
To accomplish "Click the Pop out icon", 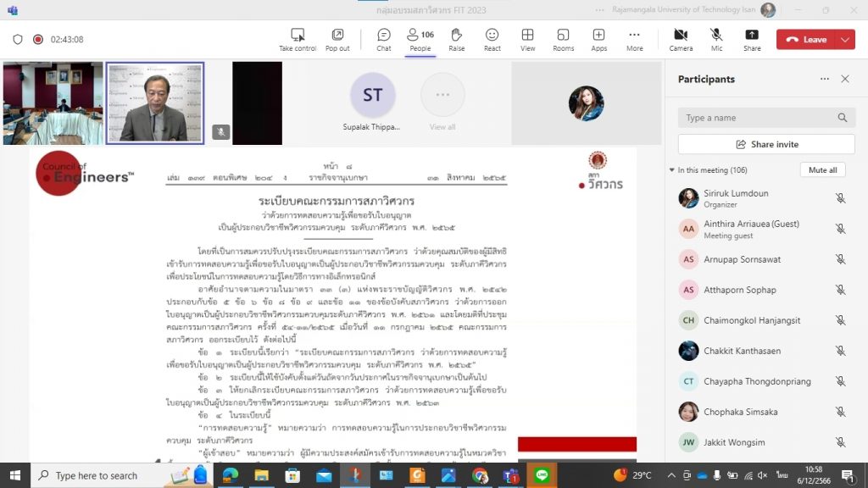I will (337, 39).
